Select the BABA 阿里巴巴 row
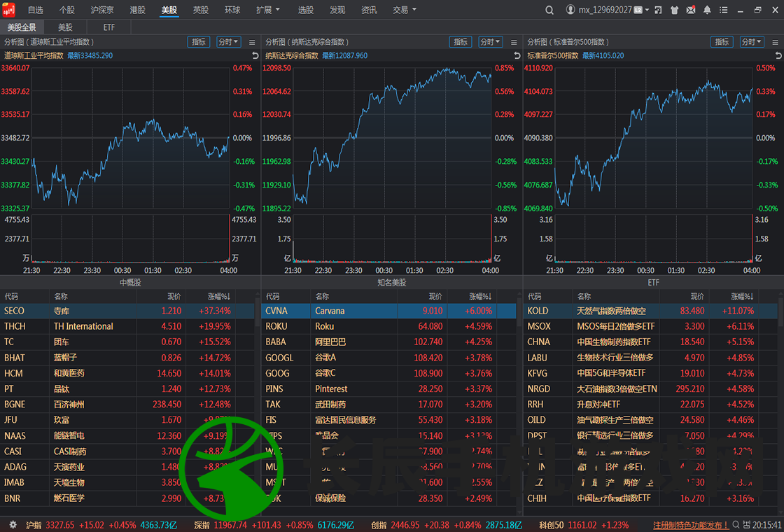This screenshot has height=532, width=784. (389, 342)
